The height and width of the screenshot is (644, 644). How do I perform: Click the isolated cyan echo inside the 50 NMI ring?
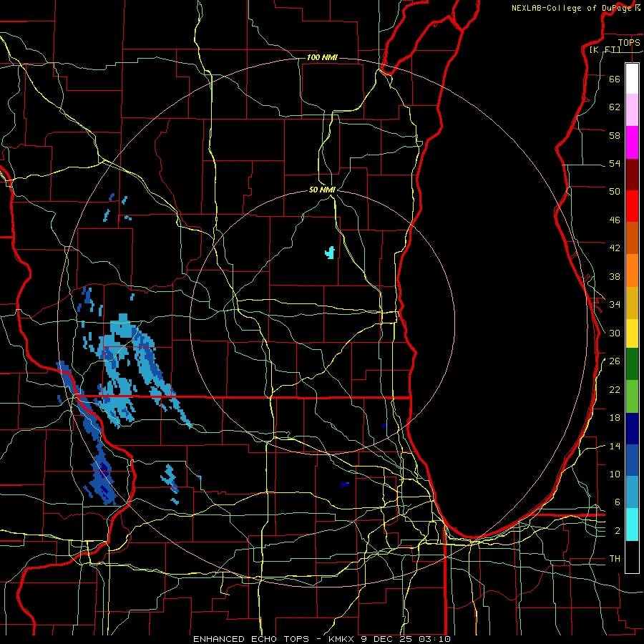click(x=330, y=253)
